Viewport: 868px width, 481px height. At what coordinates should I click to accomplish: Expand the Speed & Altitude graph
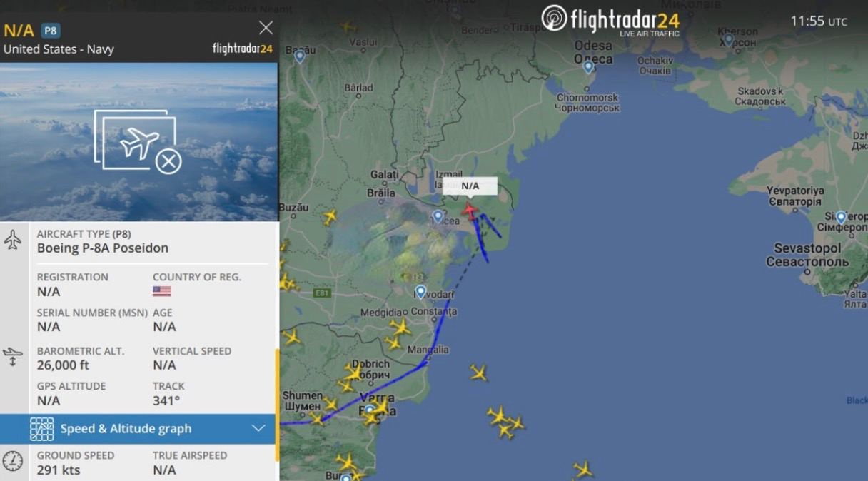(x=258, y=428)
